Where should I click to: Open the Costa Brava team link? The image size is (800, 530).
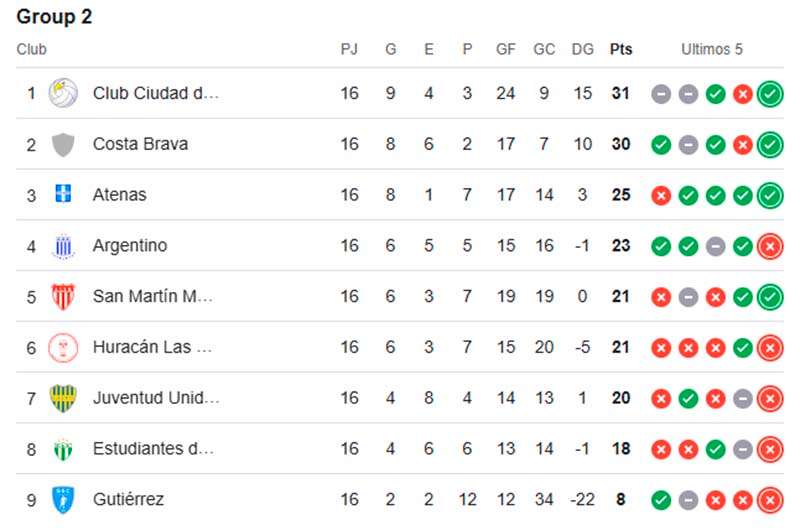pos(140,144)
